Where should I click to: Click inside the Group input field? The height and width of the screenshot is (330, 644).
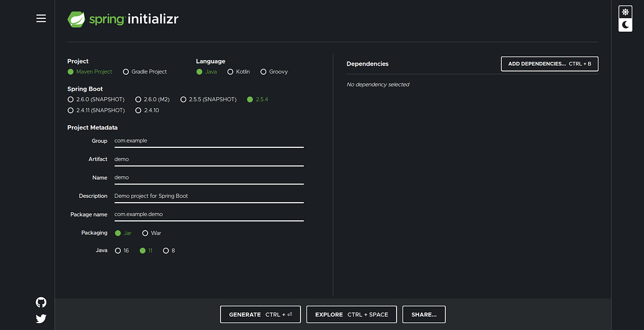click(x=209, y=141)
